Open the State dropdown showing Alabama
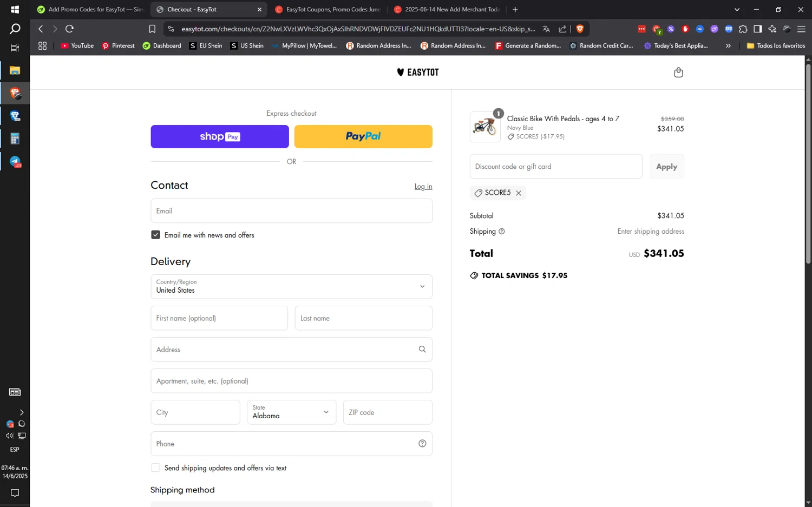The width and height of the screenshot is (812, 507). click(291, 412)
